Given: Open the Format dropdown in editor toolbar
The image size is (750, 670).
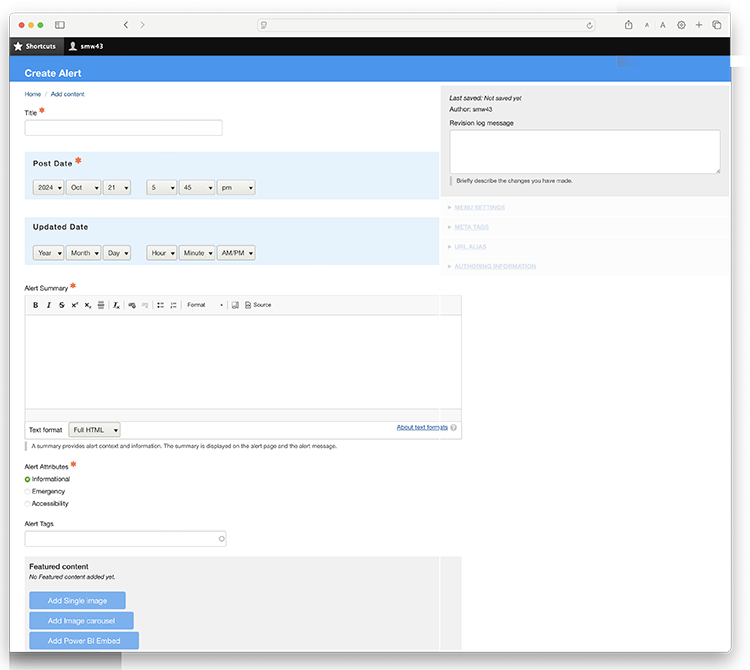Looking at the screenshot, I should tap(205, 305).
